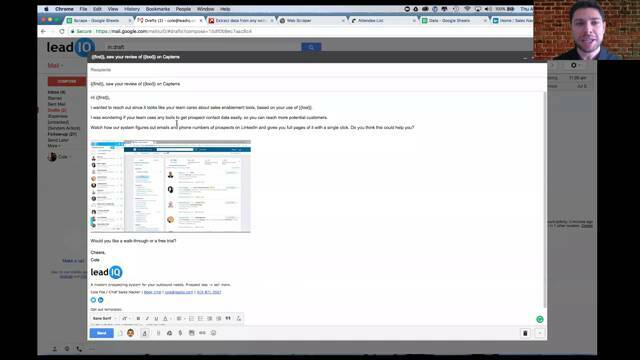Insert a numbered list
The height and width of the screenshot is (360, 640).
[x=191, y=318]
